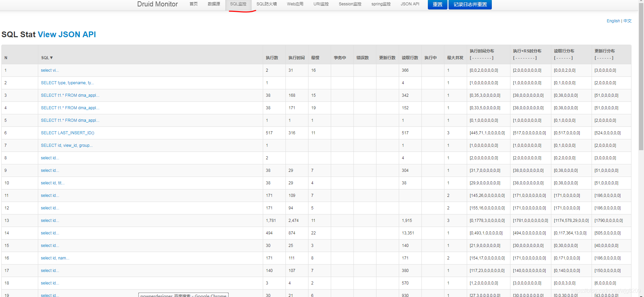This screenshot has height=297, width=644.
Task: Click slowest value 19 in row 4
Action: coord(314,108)
